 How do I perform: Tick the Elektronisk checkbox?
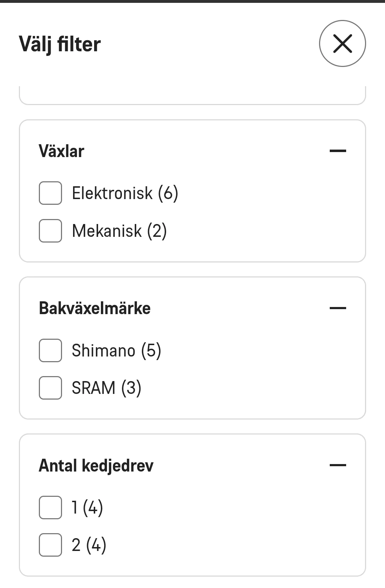(50, 193)
